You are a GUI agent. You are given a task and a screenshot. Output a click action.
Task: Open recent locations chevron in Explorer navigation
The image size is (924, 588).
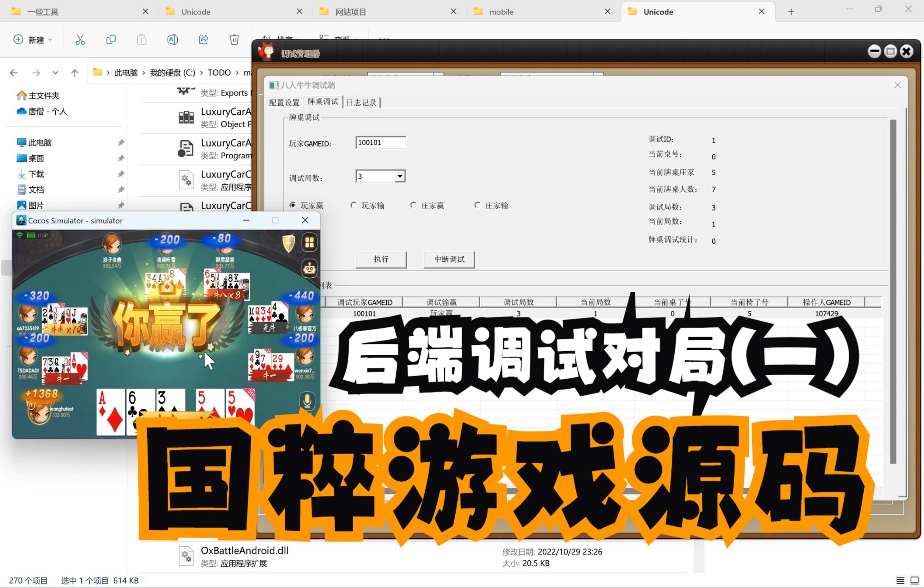pos(55,73)
